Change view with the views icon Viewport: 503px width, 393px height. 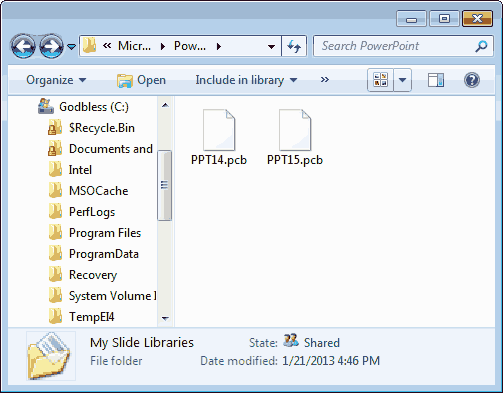(x=380, y=80)
